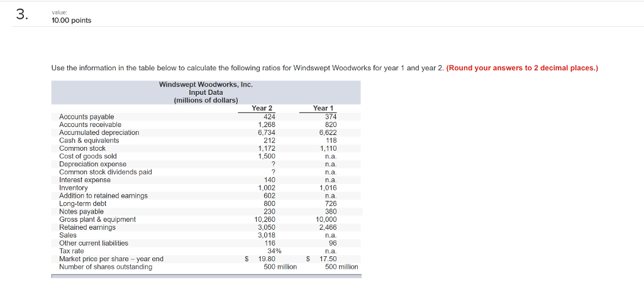Click Addition to retained earnings value 602
644x292 pixels.
[x=269, y=196]
